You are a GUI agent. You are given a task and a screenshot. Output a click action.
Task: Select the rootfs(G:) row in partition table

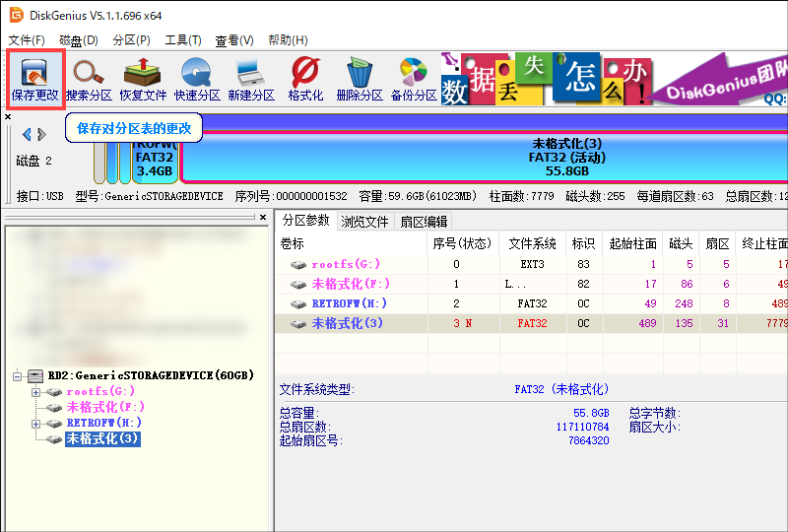click(x=531, y=264)
